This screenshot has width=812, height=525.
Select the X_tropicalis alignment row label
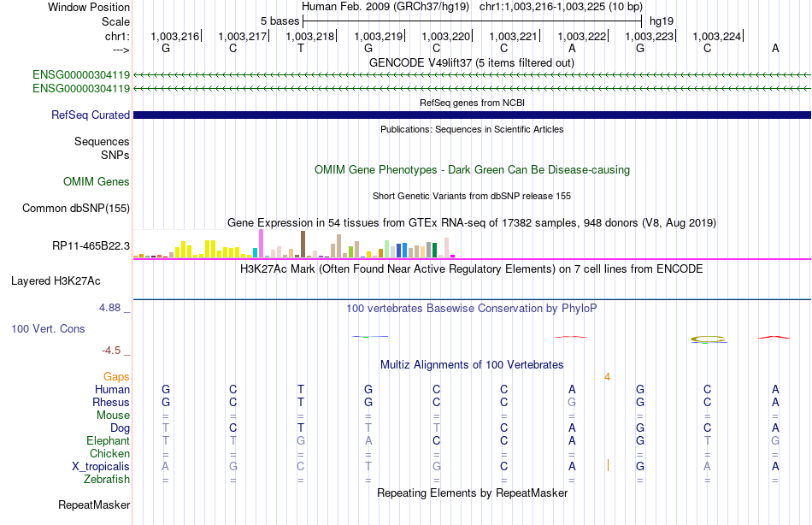pos(101,467)
